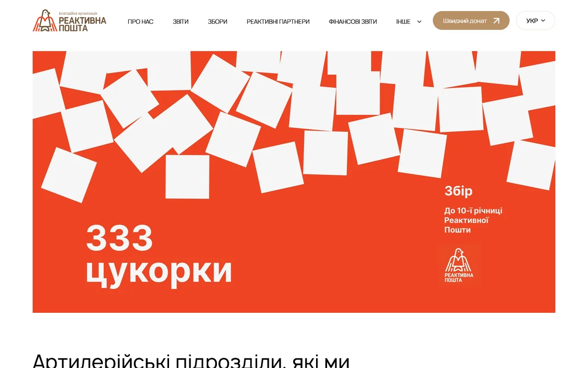588x368 pixels.
Task: Open the ЗБОРИ section
Action: click(x=217, y=22)
